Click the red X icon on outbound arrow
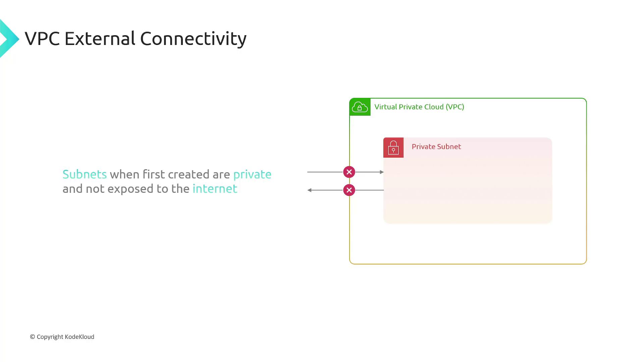The width and height of the screenshot is (644, 362). [x=349, y=190]
